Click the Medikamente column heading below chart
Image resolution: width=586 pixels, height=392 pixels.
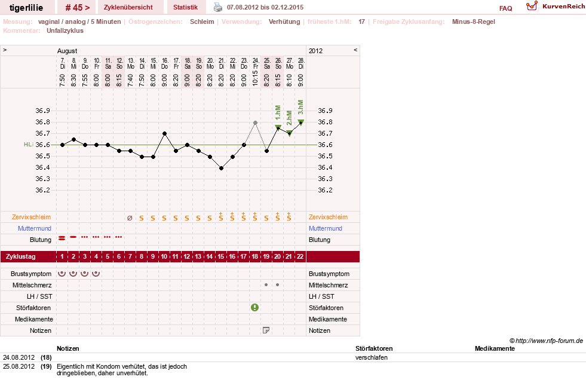coord(495,348)
